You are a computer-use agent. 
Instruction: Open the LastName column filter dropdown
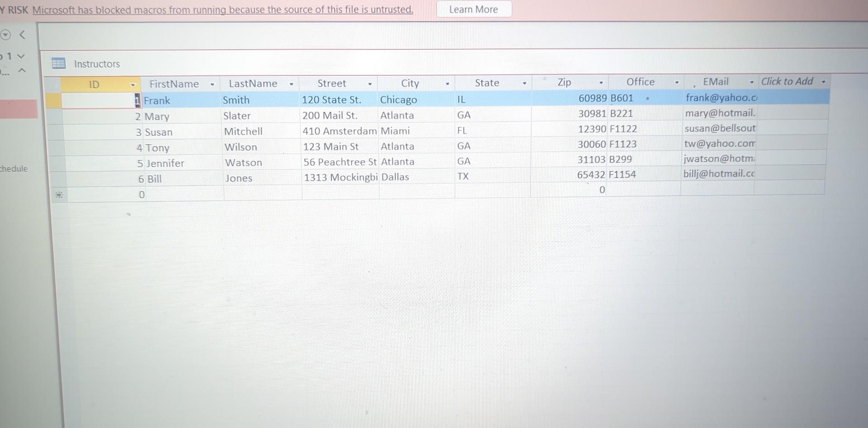click(292, 84)
